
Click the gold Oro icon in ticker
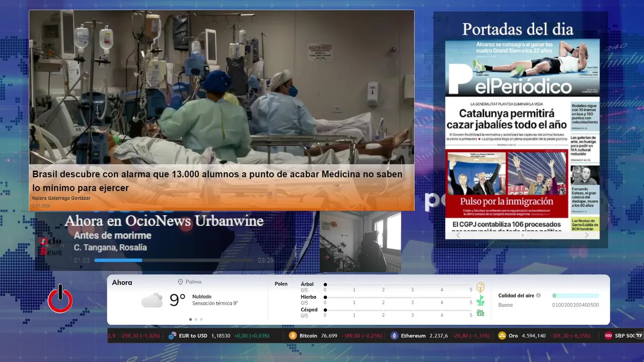tap(502, 335)
